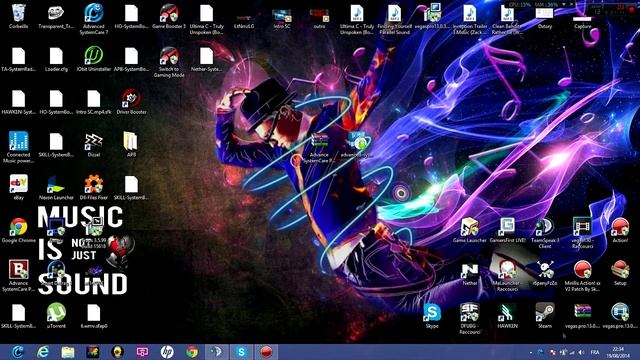The height and width of the screenshot is (360, 640).
Task: Click the red record button overlay
Action: click(632, 10)
